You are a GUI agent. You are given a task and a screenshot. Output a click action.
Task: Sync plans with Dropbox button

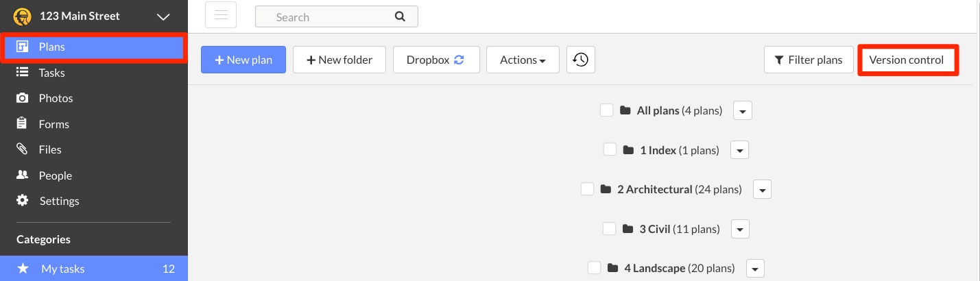pos(435,60)
